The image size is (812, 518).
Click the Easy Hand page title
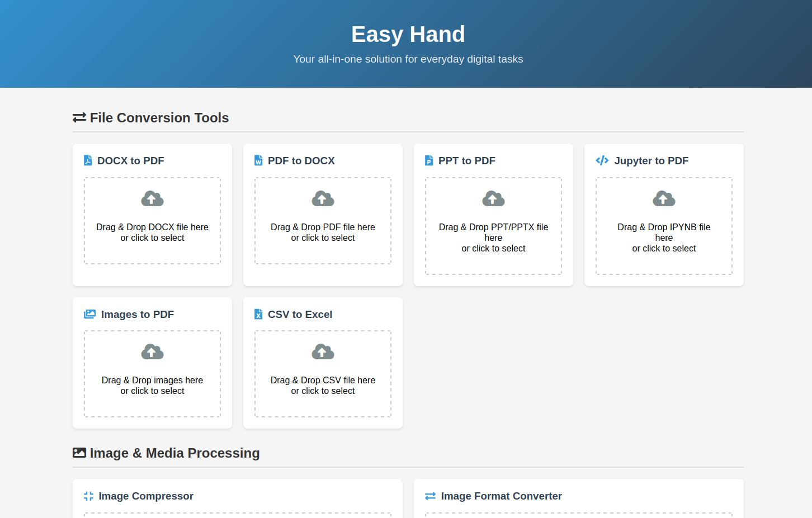[408, 34]
